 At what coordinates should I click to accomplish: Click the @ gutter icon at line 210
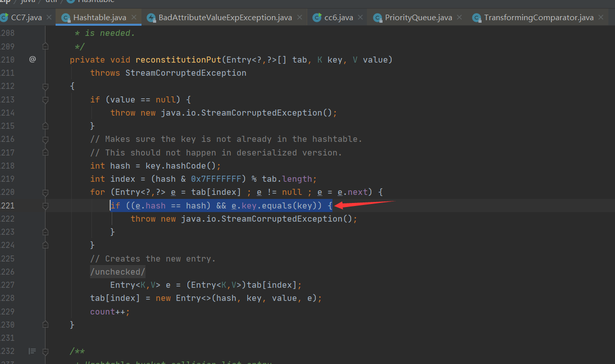tap(32, 60)
